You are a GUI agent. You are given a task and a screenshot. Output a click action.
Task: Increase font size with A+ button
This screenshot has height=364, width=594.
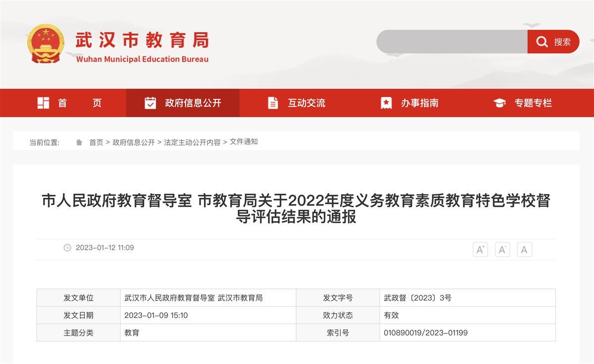(480, 250)
